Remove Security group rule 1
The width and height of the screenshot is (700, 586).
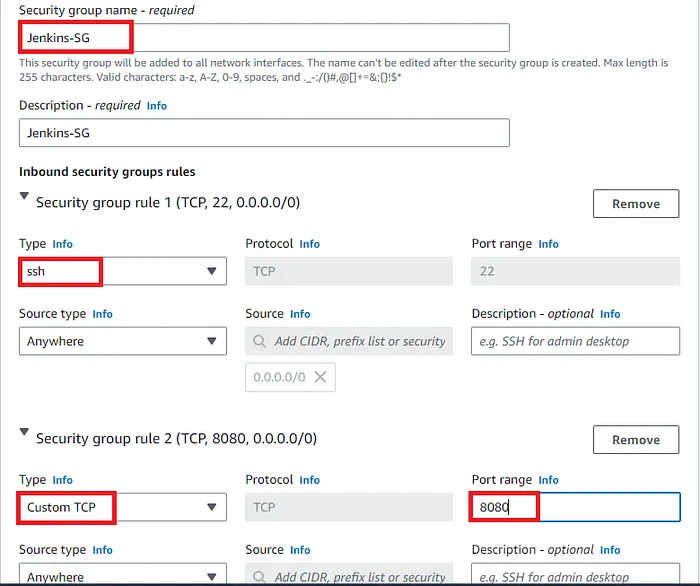636,204
